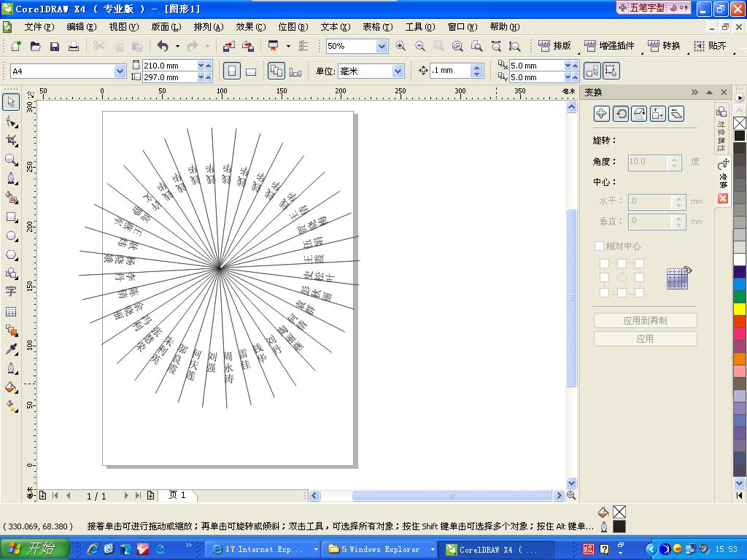This screenshot has height=560, width=747.
Task: Click the Position icon in transform docker
Action: pyautogui.click(x=601, y=113)
